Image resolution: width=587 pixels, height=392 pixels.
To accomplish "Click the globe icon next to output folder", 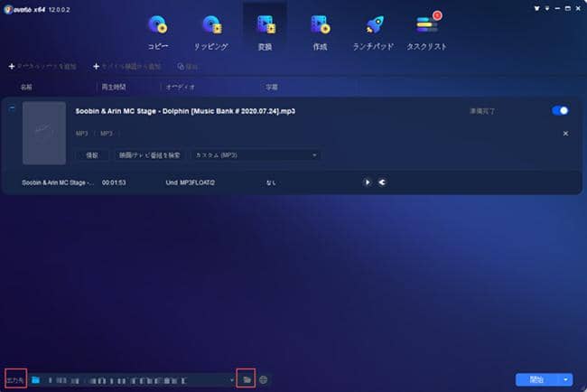I will (264, 379).
